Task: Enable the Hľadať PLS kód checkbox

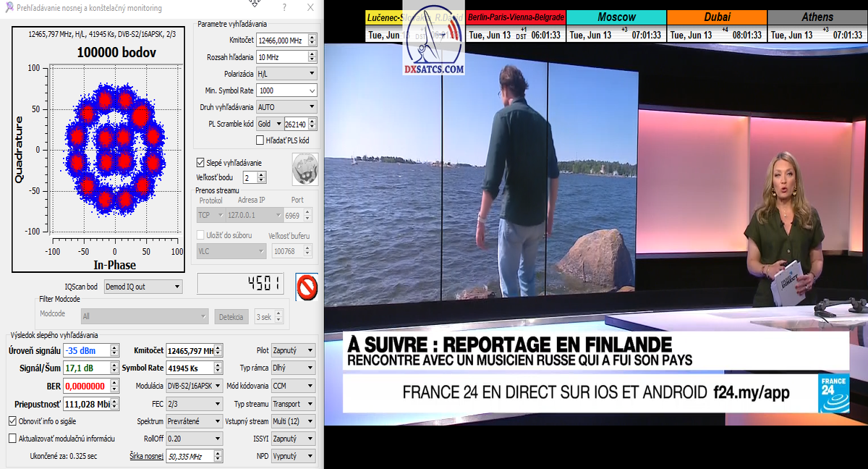Action: 260,140
